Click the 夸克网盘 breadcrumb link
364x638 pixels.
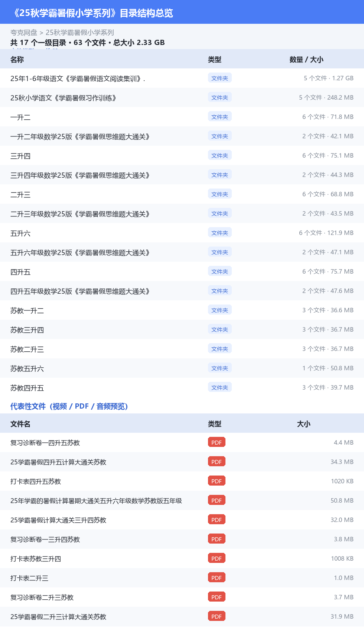click(x=24, y=33)
